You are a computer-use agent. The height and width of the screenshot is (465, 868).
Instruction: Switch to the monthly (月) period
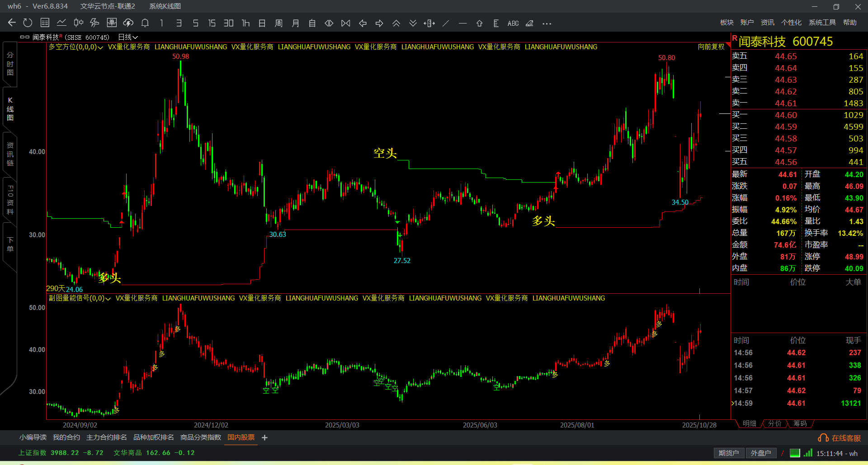click(295, 23)
